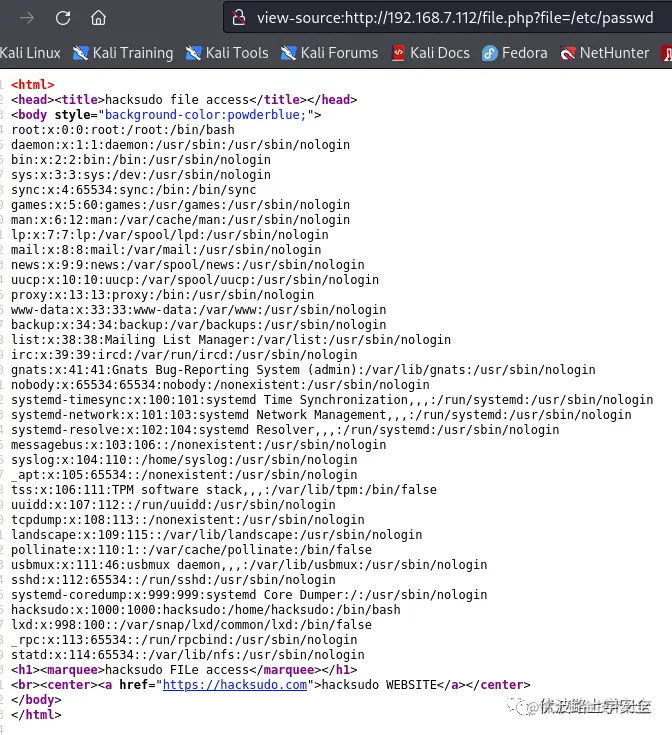Click the lxd:x:998:100 line
Screen dimensions: 672x735
coord(191,625)
